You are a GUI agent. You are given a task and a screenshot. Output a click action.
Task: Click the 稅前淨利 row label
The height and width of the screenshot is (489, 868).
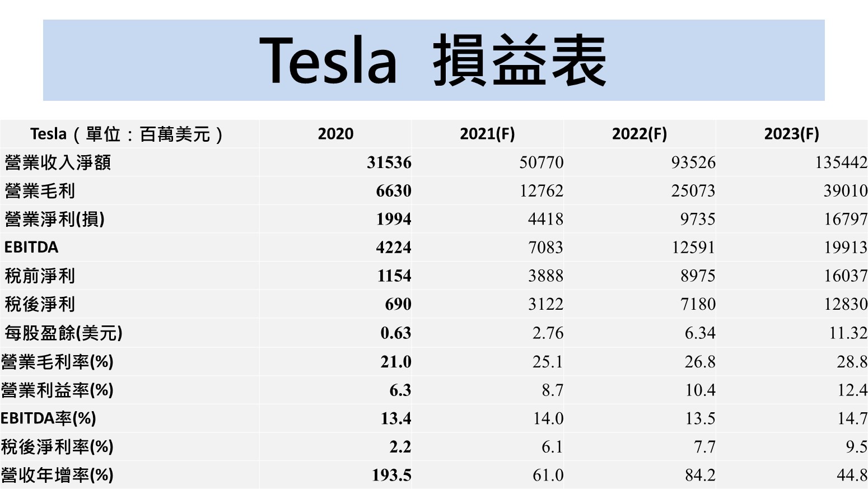[40, 276]
